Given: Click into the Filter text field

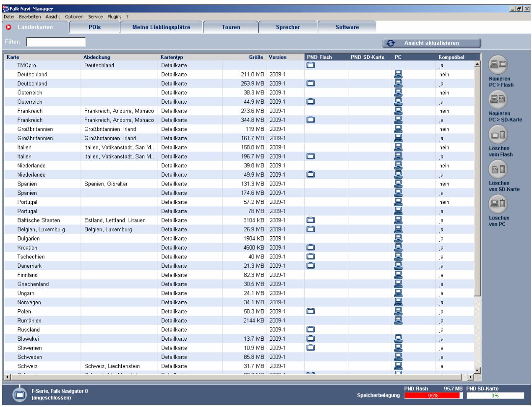Looking at the screenshot, I should (56, 42).
